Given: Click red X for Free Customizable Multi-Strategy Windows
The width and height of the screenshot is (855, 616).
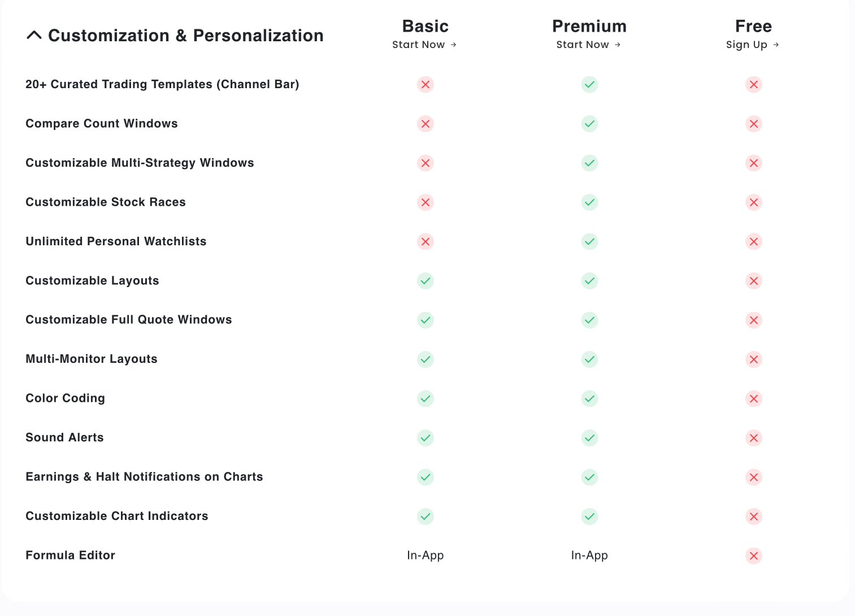Looking at the screenshot, I should click(x=754, y=163).
